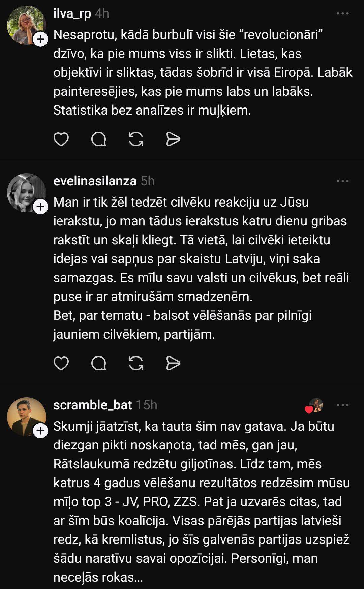Follow scramble_bat using the plus badge
364x589 pixels.
point(40,431)
